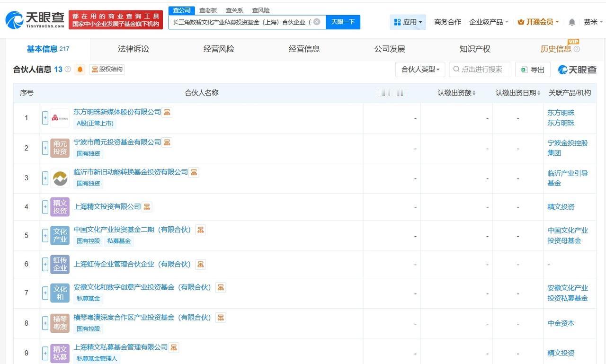The width and height of the screenshot is (606, 364).
Task: Expand row 7 安徽文化和数字创意 details
Action: tap(45, 293)
